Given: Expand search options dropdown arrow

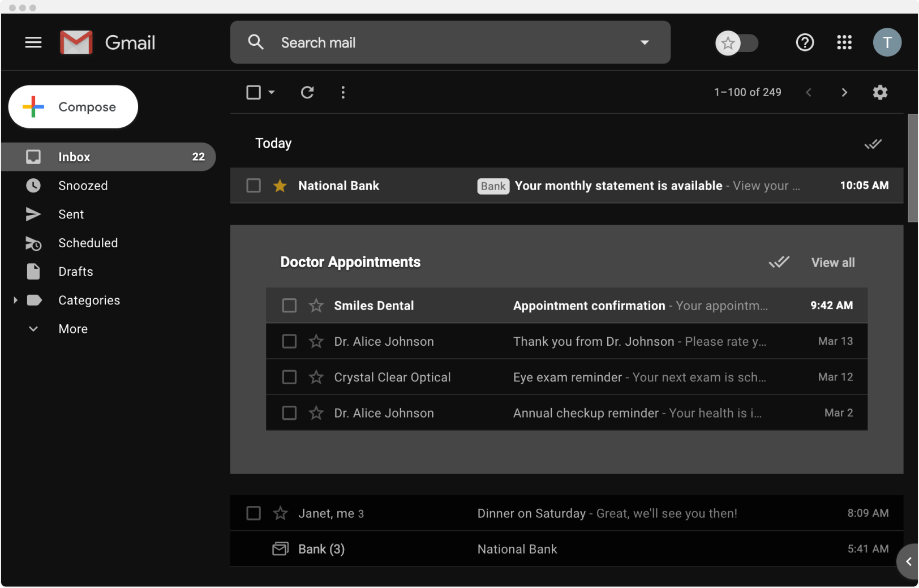Looking at the screenshot, I should click(x=645, y=42).
